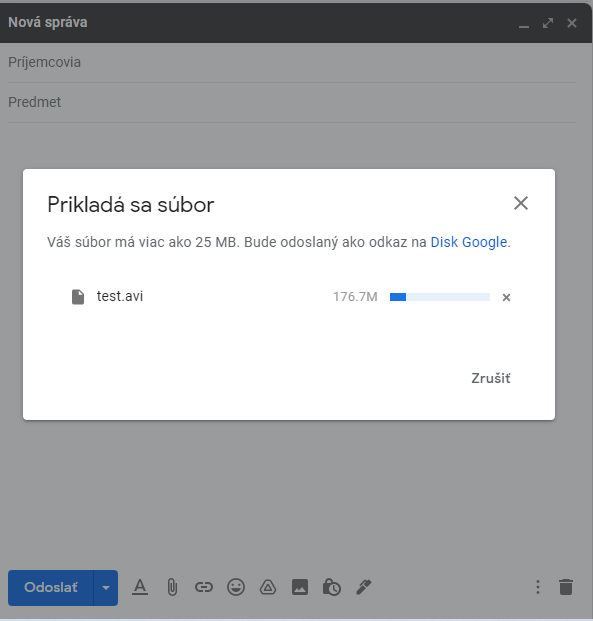Open the three-dot more options menu
Image resolution: width=593 pixels, height=621 pixels.
538,587
